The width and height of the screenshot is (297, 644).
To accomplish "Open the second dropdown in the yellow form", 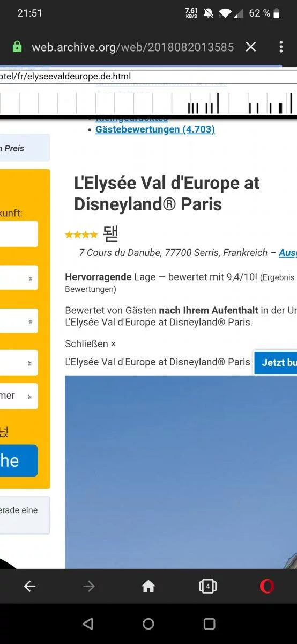I will [x=19, y=321].
